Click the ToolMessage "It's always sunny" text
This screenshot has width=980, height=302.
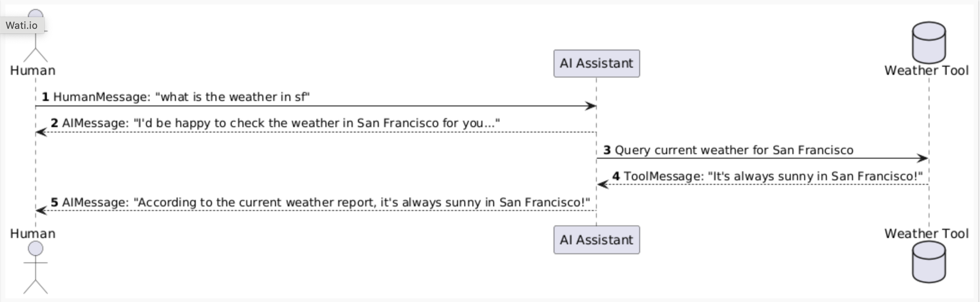pos(773,176)
